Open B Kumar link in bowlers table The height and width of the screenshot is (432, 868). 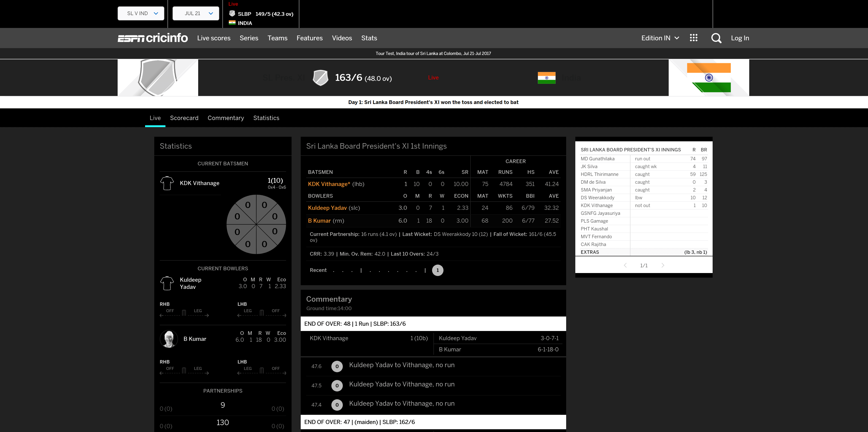tap(319, 221)
